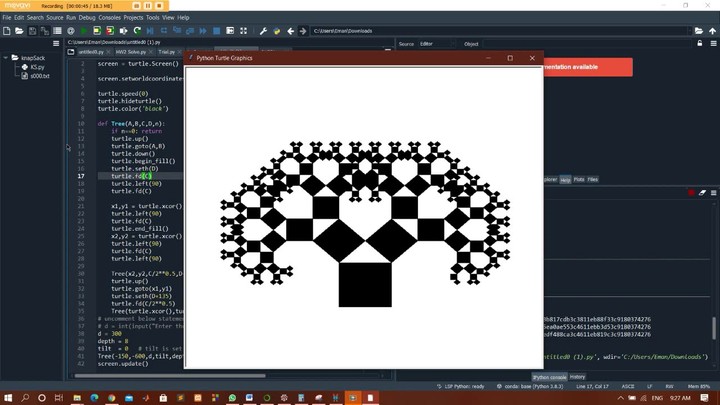The image size is (720, 405).
Task: Pause the Movavi recording
Action: tap(148, 6)
